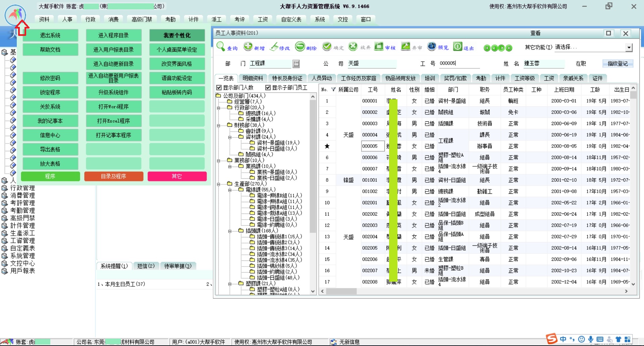Open 工资 menu in menu bar
Screen dimensions: 644x346
(x=263, y=19)
